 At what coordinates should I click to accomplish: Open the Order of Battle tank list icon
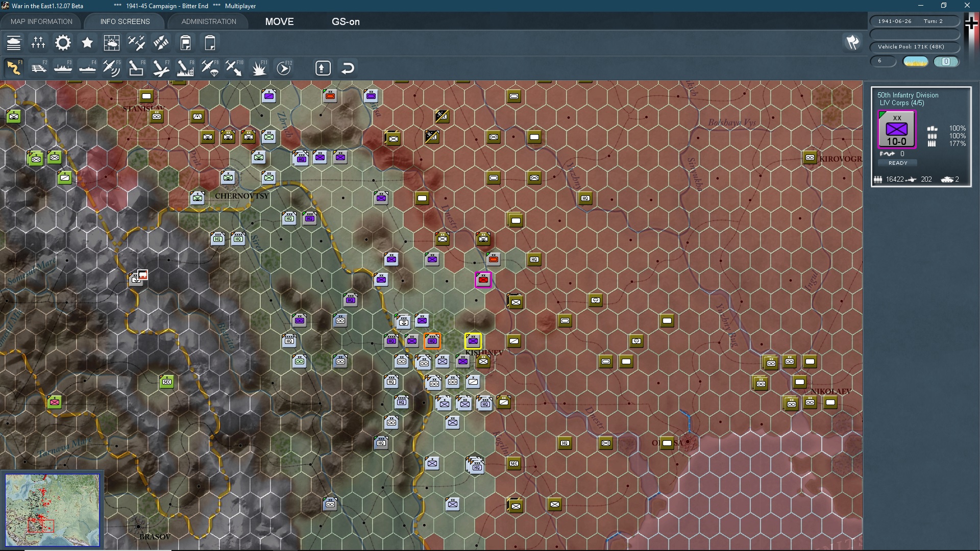pos(14,43)
